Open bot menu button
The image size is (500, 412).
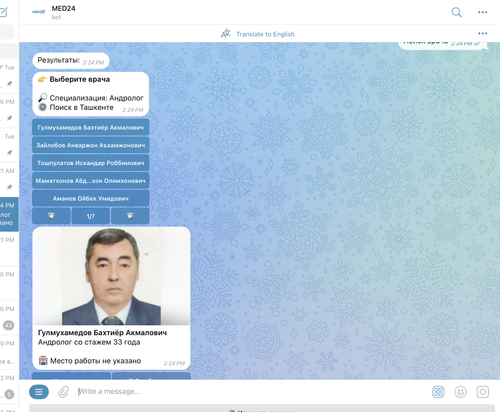[39, 392]
